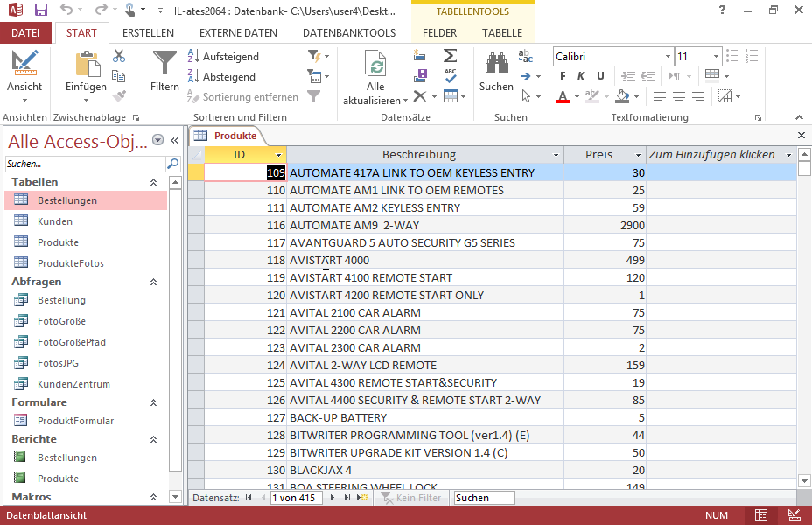The height and width of the screenshot is (525, 812).
Task: Open the font size 11 dropdown
Action: (716, 56)
